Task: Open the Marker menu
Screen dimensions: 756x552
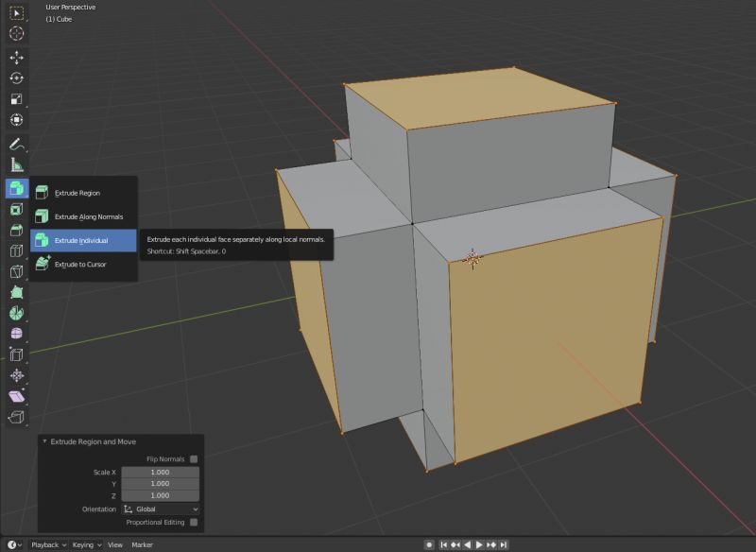Action: coord(145,544)
